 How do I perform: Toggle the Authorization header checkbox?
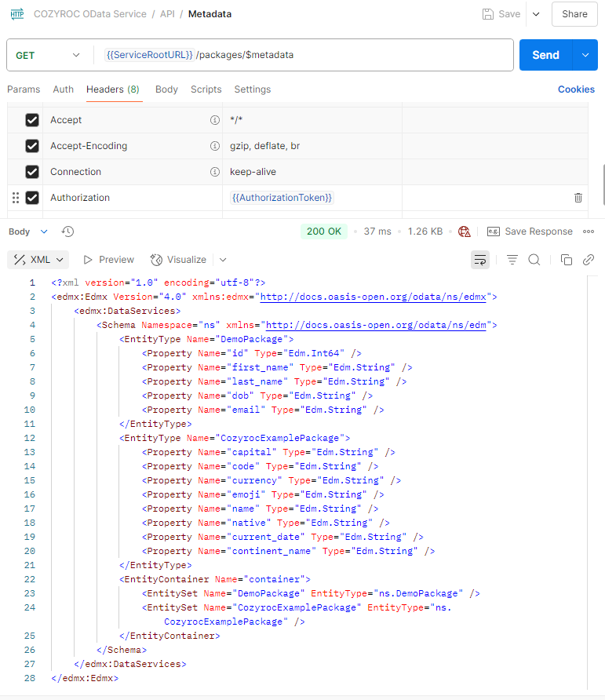[32, 198]
